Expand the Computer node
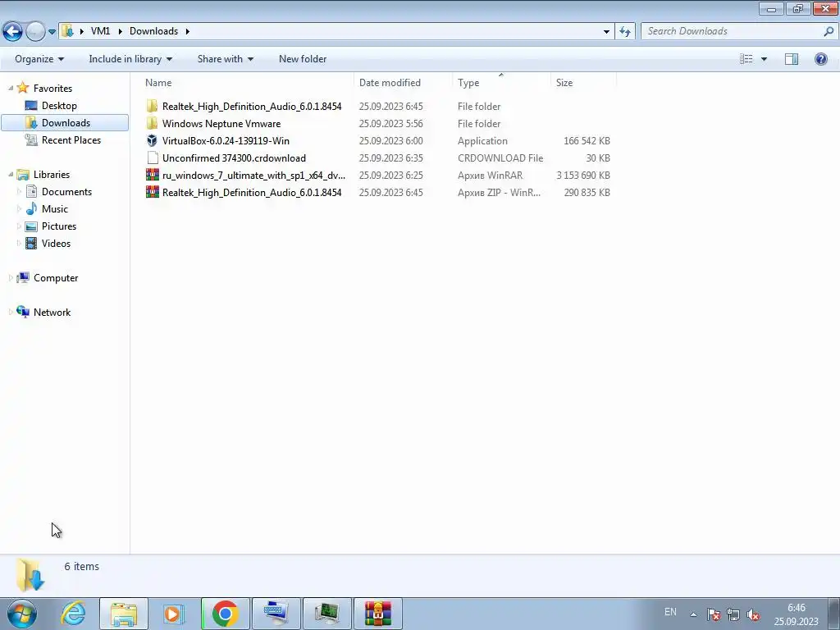840x630 pixels. tap(11, 277)
